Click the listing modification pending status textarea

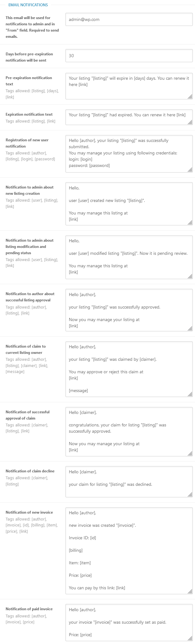pos(129,257)
